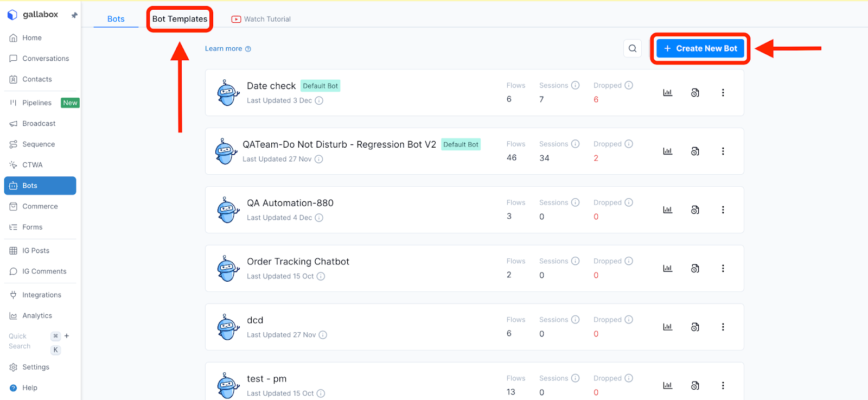The height and width of the screenshot is (400, 868).
Task: Open three-dot menu for Order Tracking Chatbot
Action: click(723, 269)
